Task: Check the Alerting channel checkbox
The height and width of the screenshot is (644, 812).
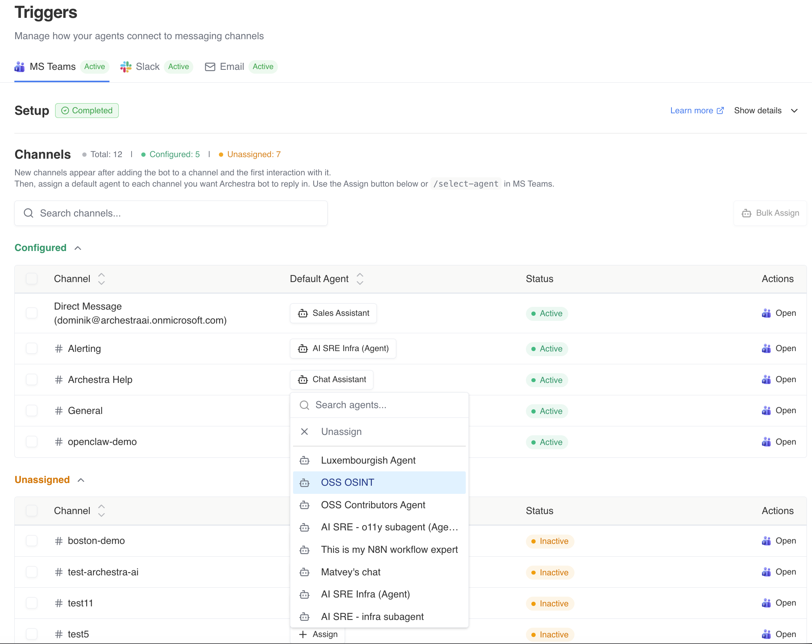Action: 31,348
